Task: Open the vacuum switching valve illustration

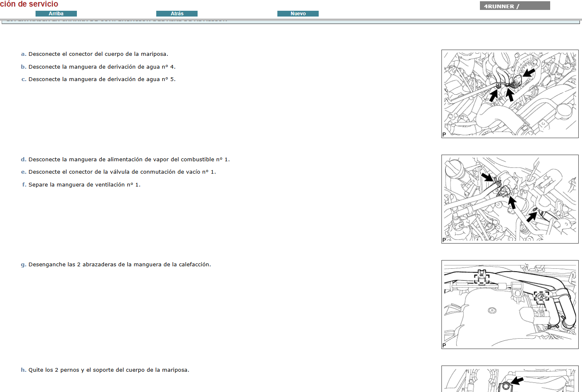Action: pos(510,199)
